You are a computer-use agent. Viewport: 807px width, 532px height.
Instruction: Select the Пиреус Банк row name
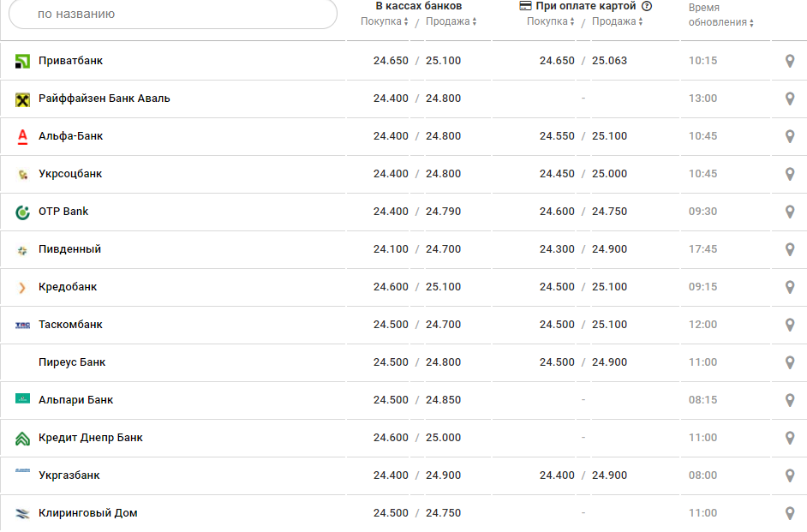(x=72, y=362)
